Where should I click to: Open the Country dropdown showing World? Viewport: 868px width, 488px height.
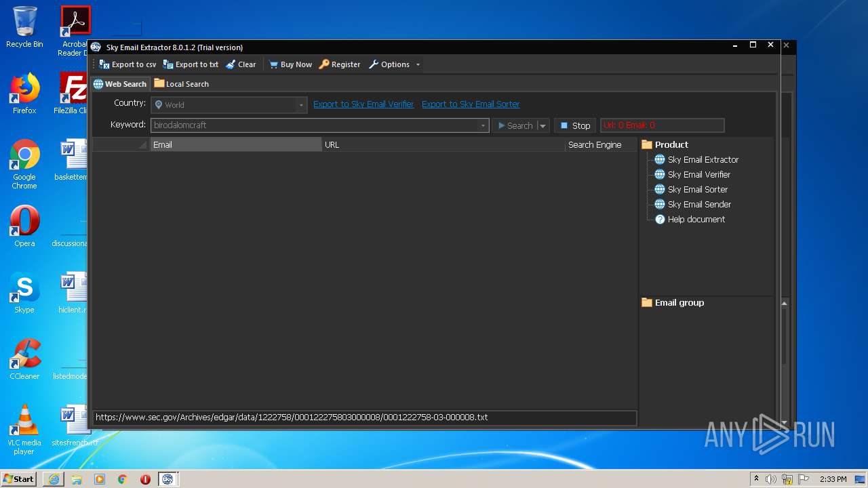click(229, 105)
